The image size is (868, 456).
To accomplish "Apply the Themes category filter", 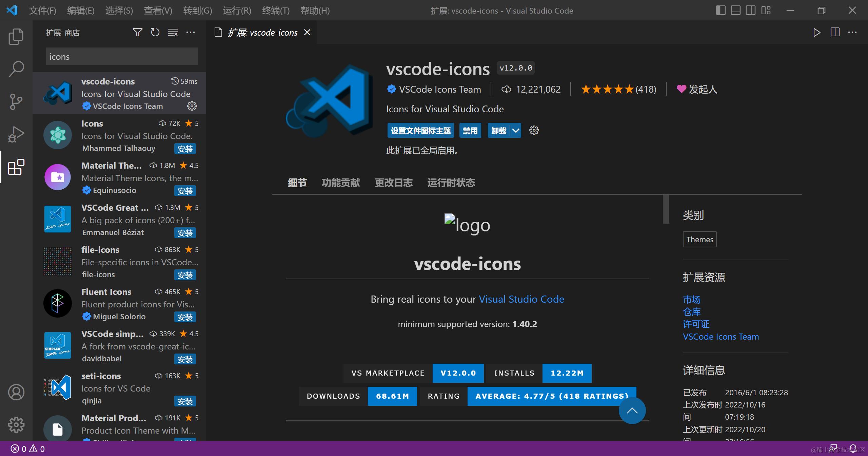I will tap(699, 239).
